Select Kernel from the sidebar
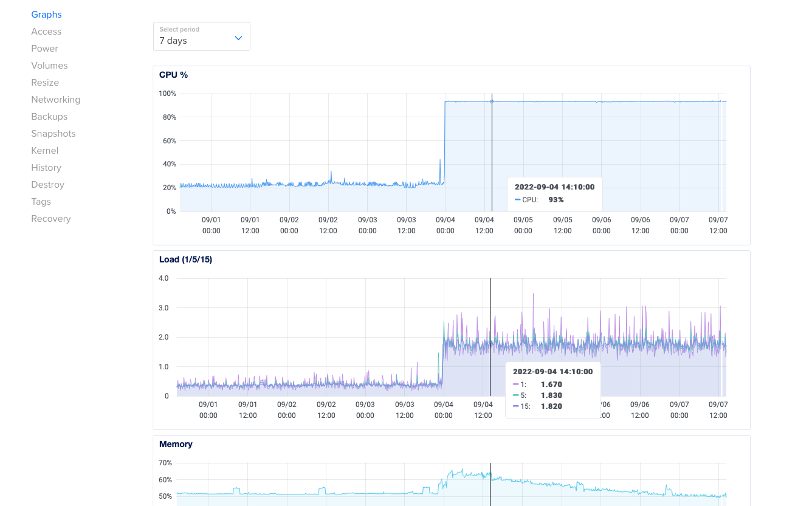812x506 pixels. pos(46,150)
